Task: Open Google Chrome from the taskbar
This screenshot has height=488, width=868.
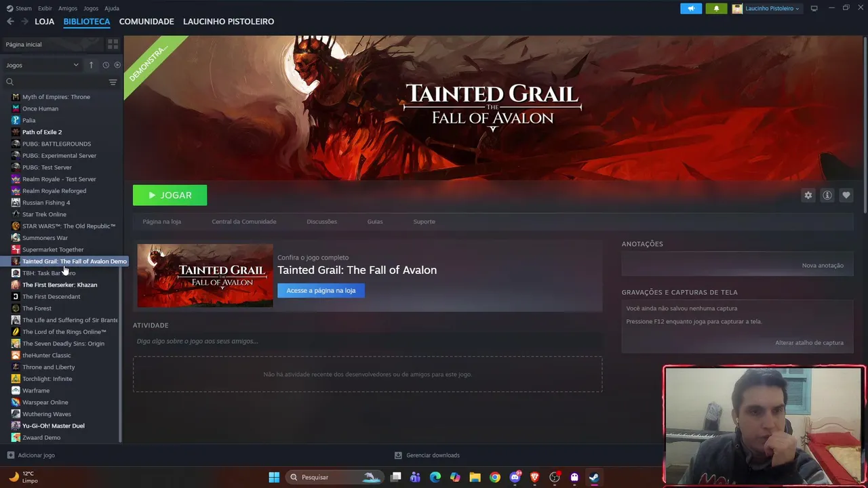Action: point(495,477)
